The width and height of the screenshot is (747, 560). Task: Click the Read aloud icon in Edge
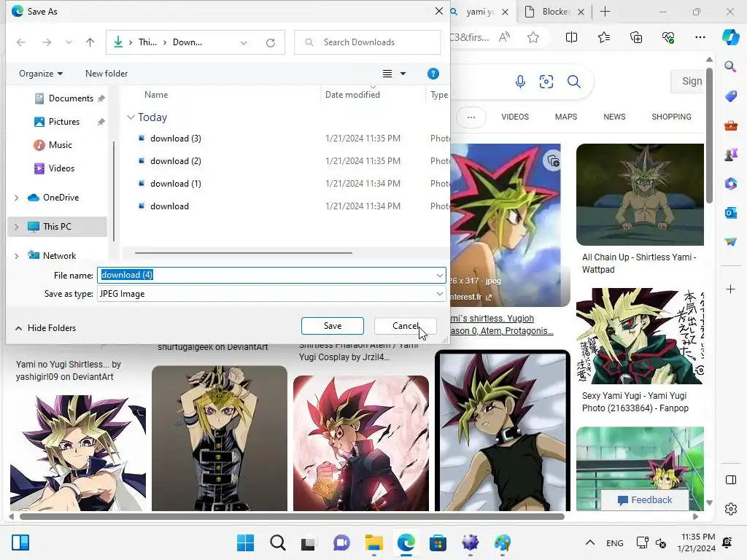pyautogui.click(x=504, y=37)
